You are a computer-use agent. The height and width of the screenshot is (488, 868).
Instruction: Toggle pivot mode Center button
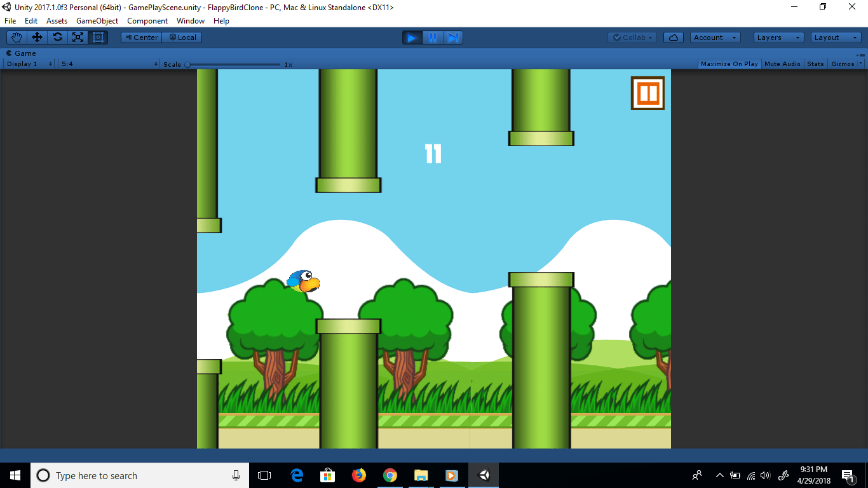[x=141, y=37]
